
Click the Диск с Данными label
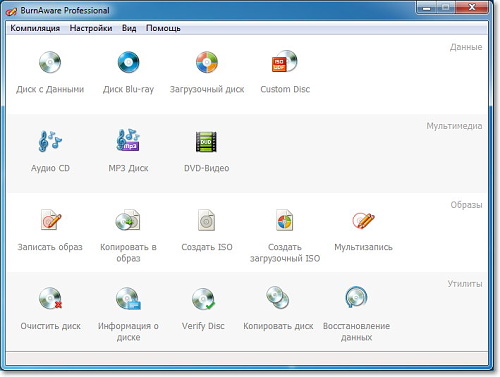[x=50, y=89]
